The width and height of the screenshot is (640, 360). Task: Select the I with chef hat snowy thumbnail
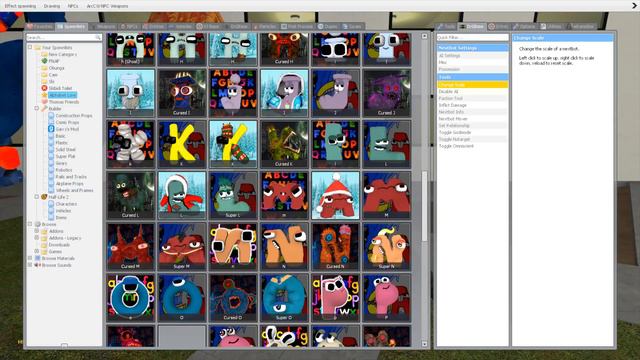point(131,93)
